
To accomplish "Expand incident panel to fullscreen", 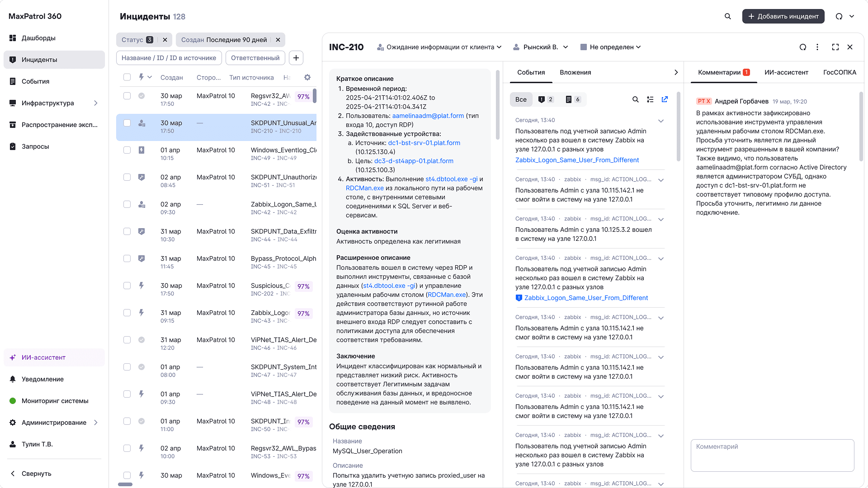I will [x=835, y=47].
